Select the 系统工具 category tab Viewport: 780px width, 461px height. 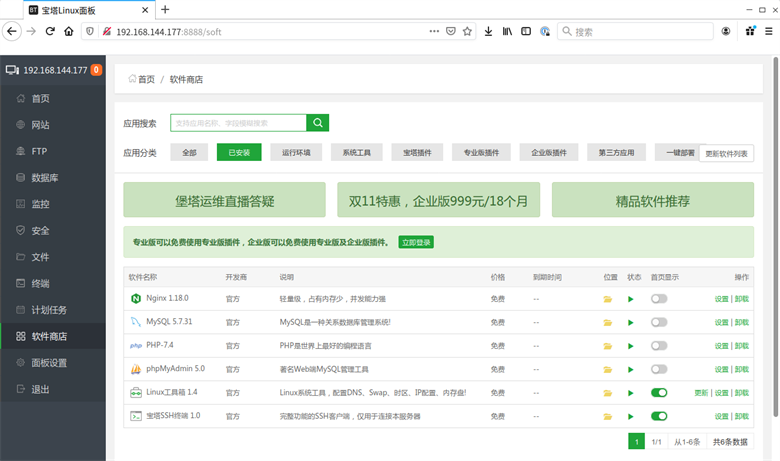tap(357, 152)
